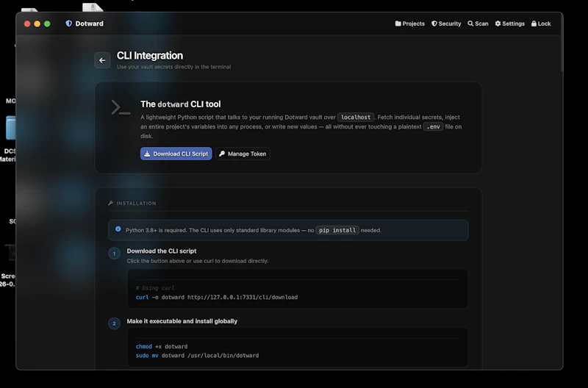The image size is (588, 388).
Task: Click the back arrow button
Action: [x=102, y=60]
